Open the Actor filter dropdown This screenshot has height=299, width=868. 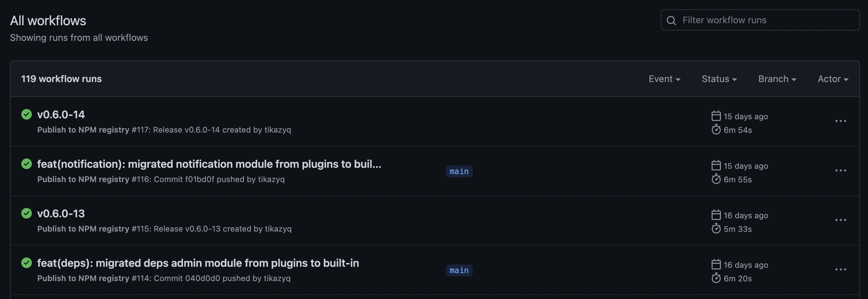832,79
